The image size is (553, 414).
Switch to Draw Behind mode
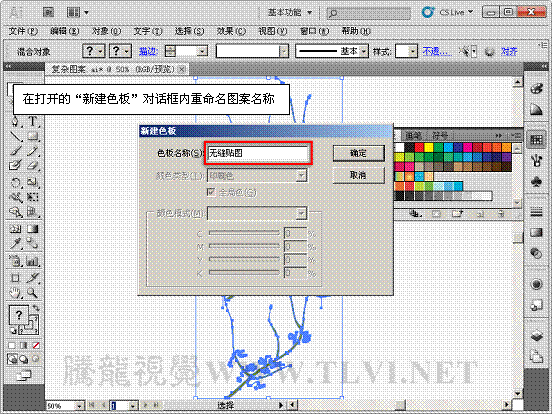click(24, 359)
